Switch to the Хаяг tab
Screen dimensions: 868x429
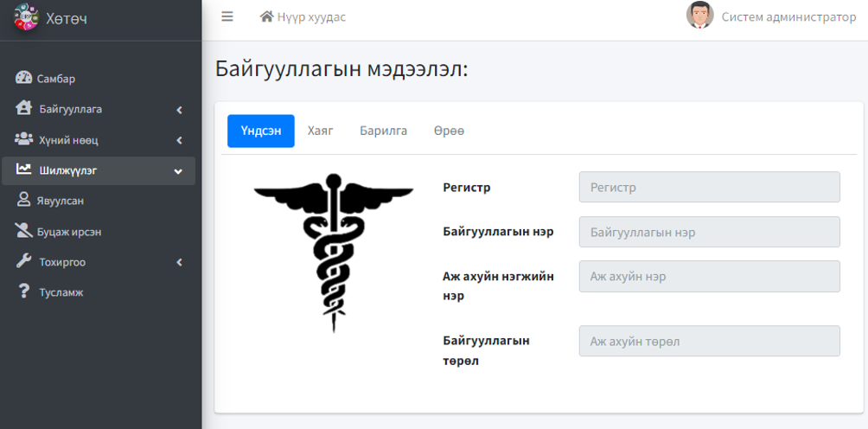(320, 131)
